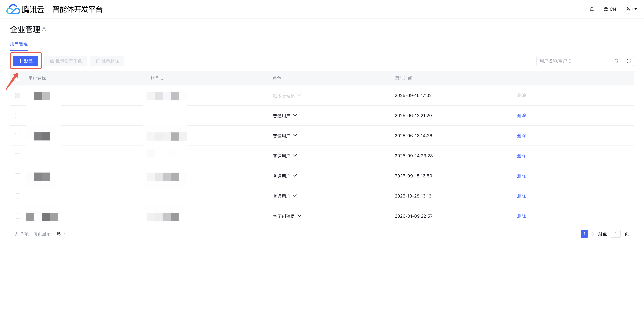The height and width of the screenshot is (324, 644).
Task: Click page number 1 in pagination
Action: pos(584,234)
